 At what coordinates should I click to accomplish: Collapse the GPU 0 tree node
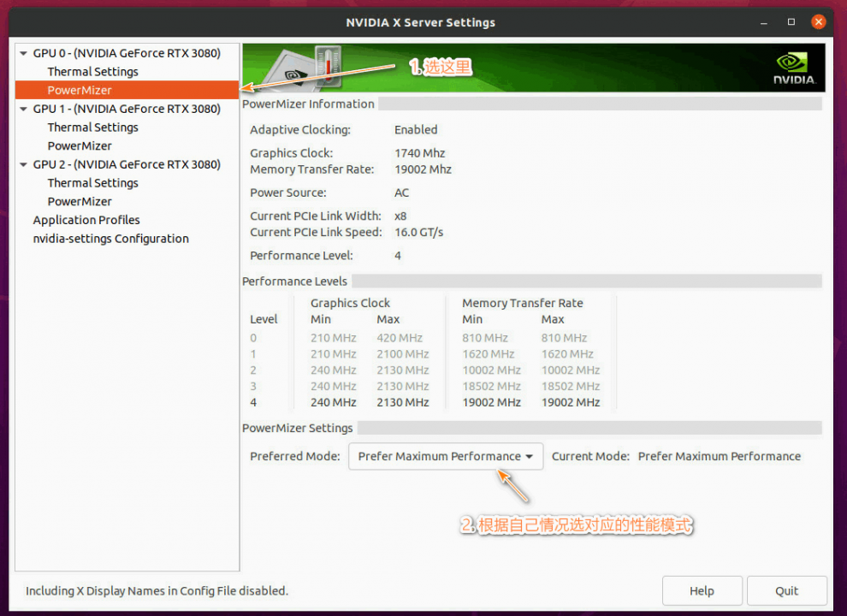pos(23,54)
